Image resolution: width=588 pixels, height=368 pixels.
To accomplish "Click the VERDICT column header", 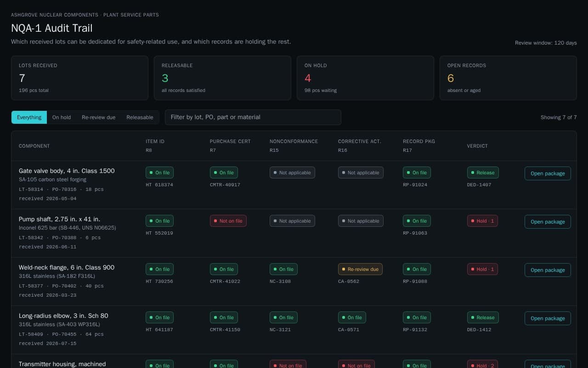I will 477,146.
